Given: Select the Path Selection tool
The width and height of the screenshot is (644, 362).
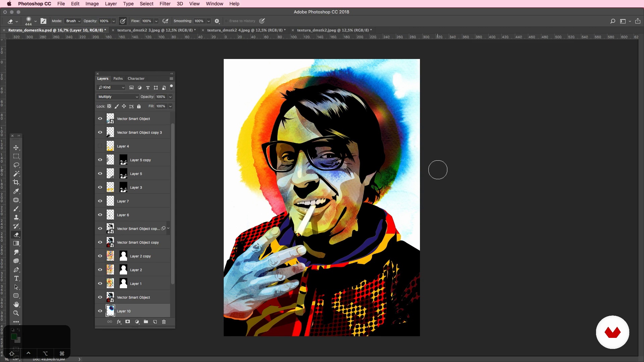Looking at the screenshot, I should [16, 287].
